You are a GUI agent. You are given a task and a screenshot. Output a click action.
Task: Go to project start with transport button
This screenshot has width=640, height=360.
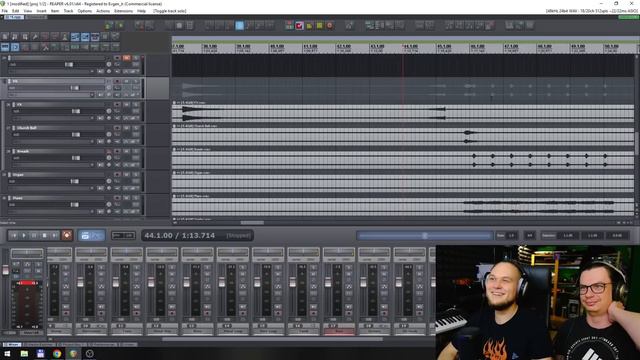(x=13, y=236)
